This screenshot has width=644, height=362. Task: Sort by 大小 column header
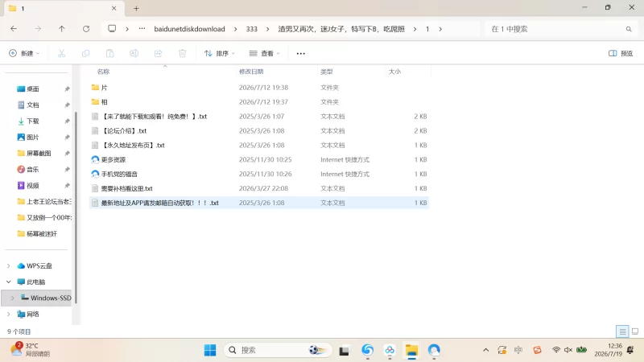pos(394,72)
